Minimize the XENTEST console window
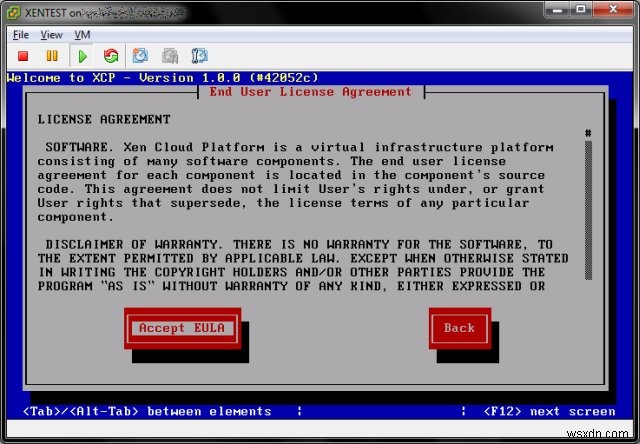This screenshot has height=444, width=640. [557, 9]
